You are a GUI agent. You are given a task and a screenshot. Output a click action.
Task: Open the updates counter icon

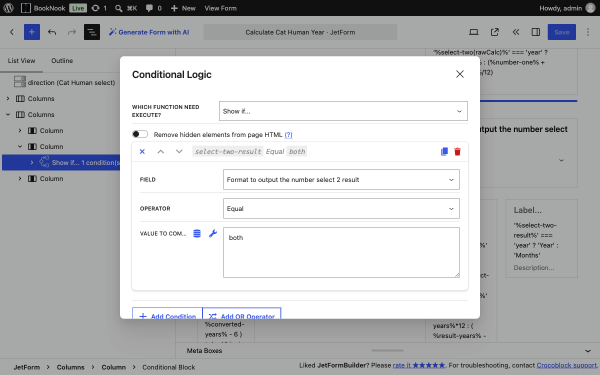click(x=99, y=8)
